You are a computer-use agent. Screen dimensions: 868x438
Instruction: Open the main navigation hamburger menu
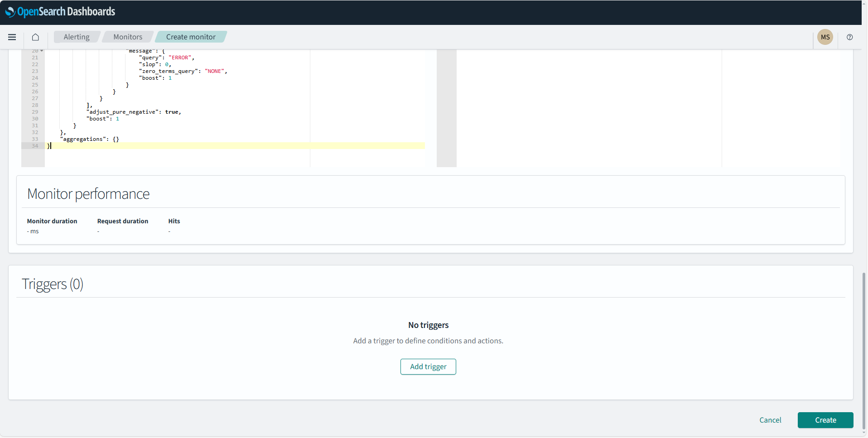click(x=12, y=37)
